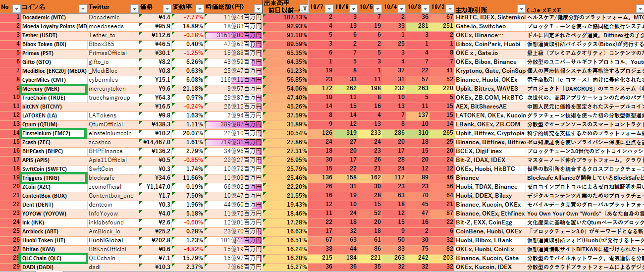Image resolution: width=644 pixels, height=272 pixels.
Task: Open the 10/7 column filter dropdown
Action: coord(329,8)
